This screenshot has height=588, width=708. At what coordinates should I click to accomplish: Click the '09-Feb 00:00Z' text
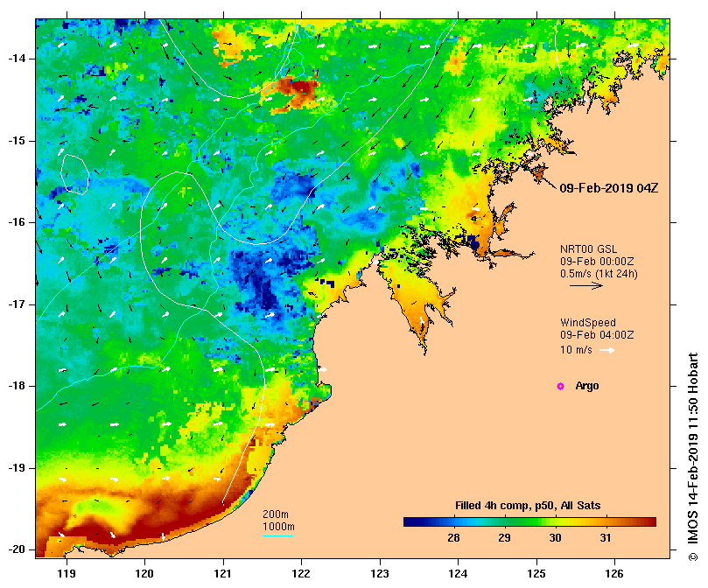[597, 262]
